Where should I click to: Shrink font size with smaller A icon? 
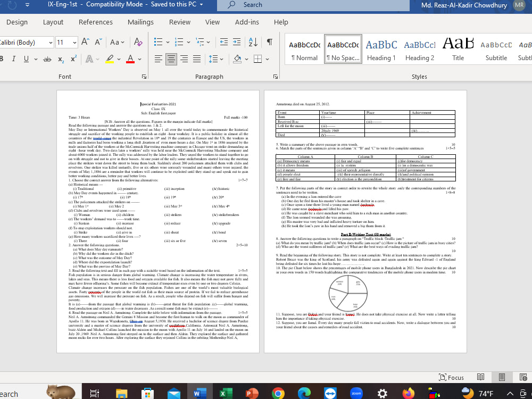coord(98,42)
